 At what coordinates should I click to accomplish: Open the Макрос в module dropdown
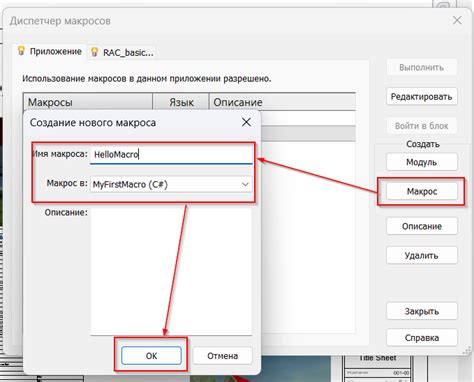(x=171, y=184)
